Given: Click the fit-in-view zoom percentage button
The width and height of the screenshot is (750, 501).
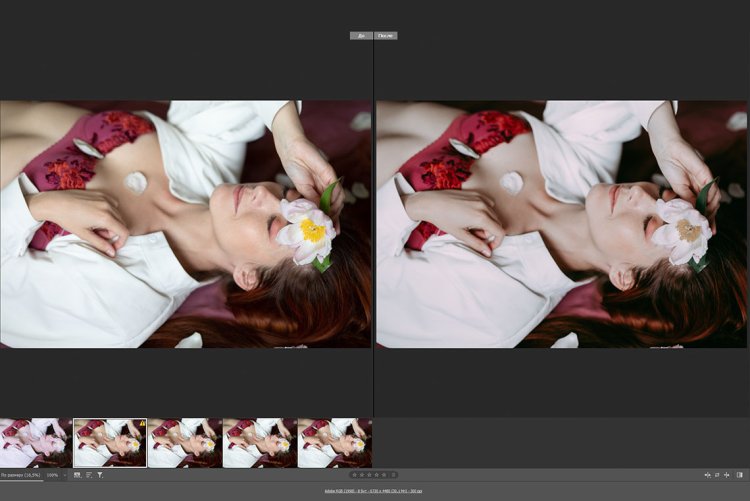Looking at the screenshot, I should [x=21, y=474].
